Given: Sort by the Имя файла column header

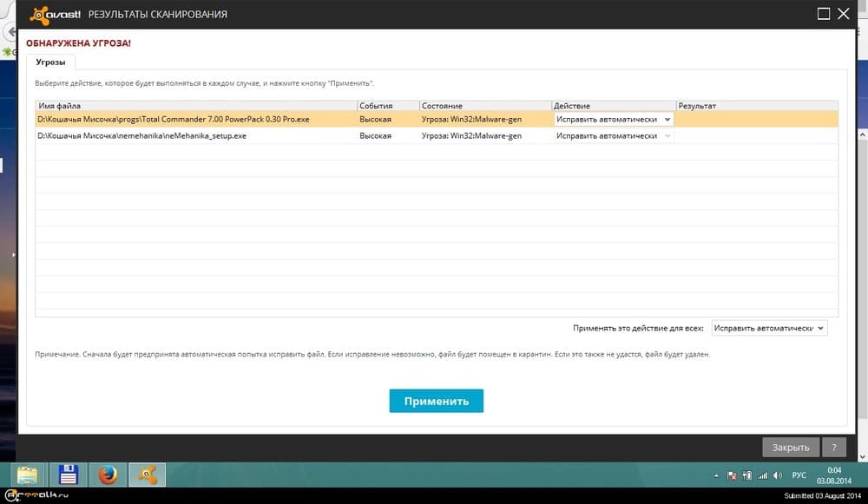Looking at the screenshot, I should pos(195,106).
